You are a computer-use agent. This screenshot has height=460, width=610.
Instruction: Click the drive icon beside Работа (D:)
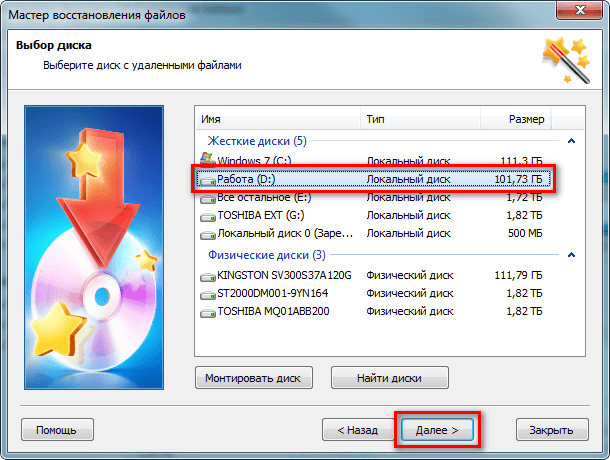click(208, 181)
